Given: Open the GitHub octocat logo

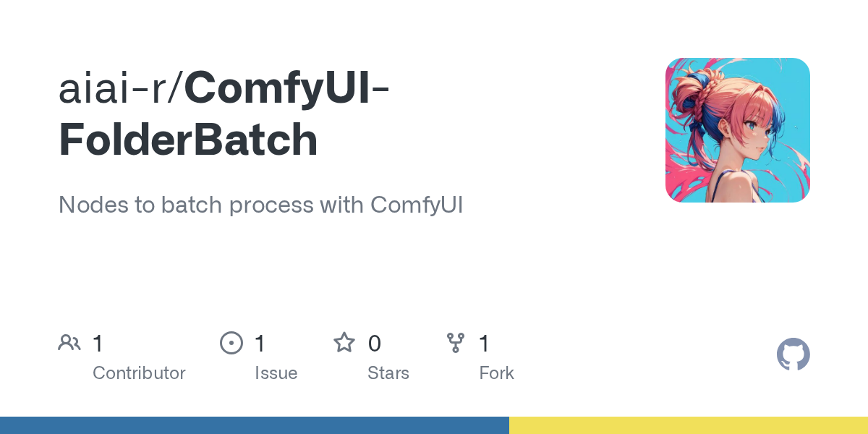Looking at the screenshot, I should coord(793,354).
